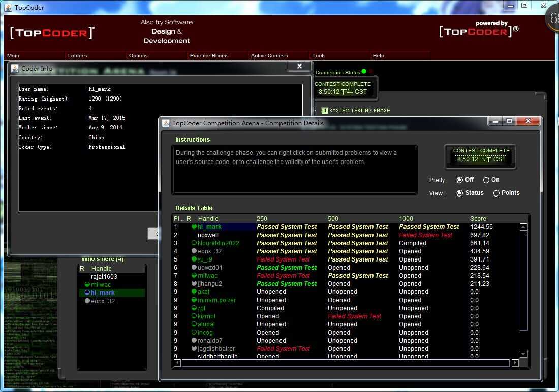Click the Also try Software Design banner

[167, 31]
